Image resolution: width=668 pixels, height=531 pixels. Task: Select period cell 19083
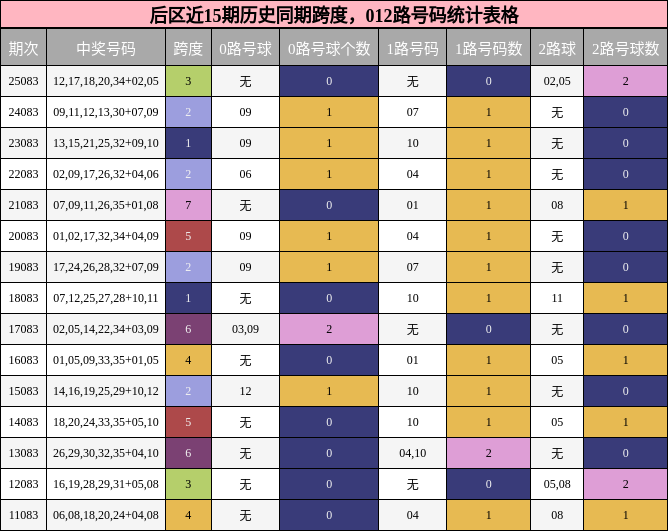[23, 267]
